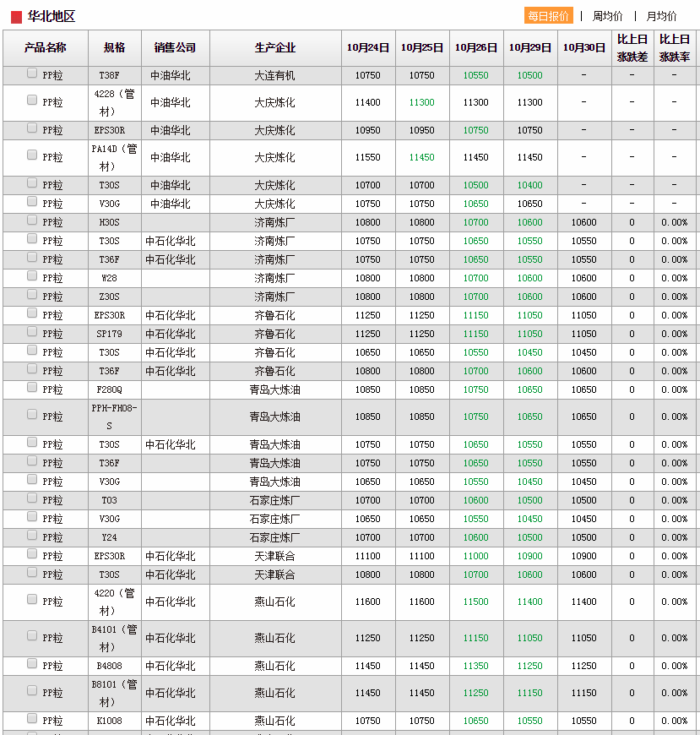This screenshot has width=700, height=735.
Task: Switch to the 周均价 tab
Action: point(607,16)
